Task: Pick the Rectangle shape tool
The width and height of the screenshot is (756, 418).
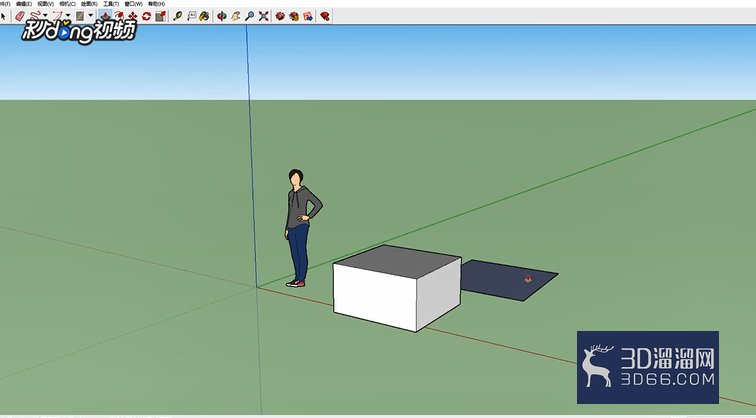Action: [80, 16]
